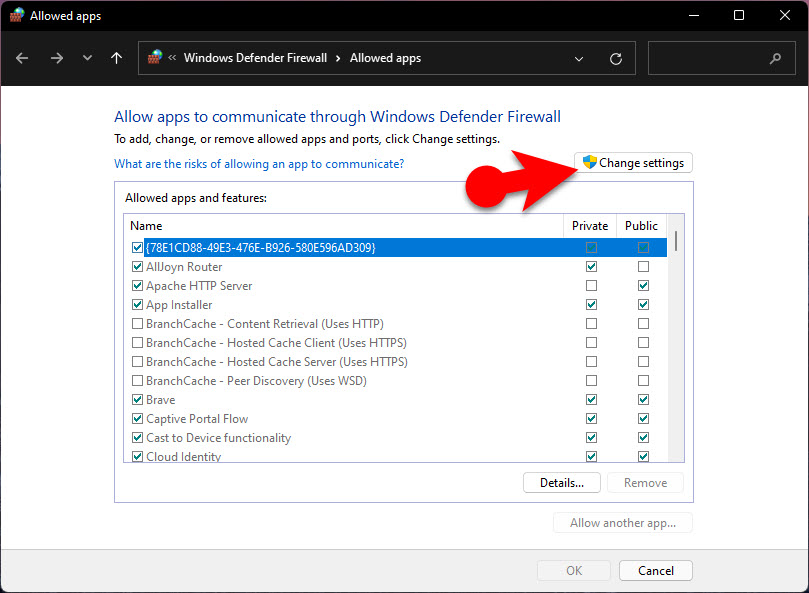Viewport: 809px width, 593px height.
Task: Open the risks of allowing an app link
Action: point(259,164)
